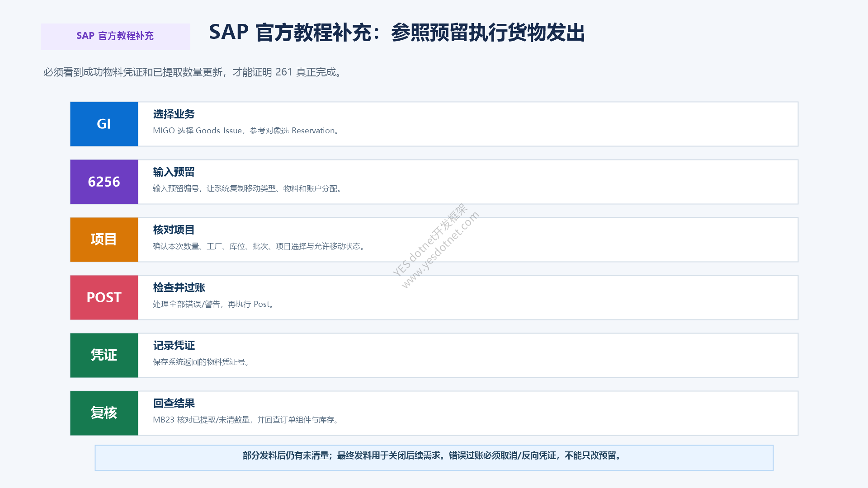The width and height of the screenshot is (868, 488).
Task: Click the text '保存系统返回的物料凭证号'
Action: click(x=199, y=362)
